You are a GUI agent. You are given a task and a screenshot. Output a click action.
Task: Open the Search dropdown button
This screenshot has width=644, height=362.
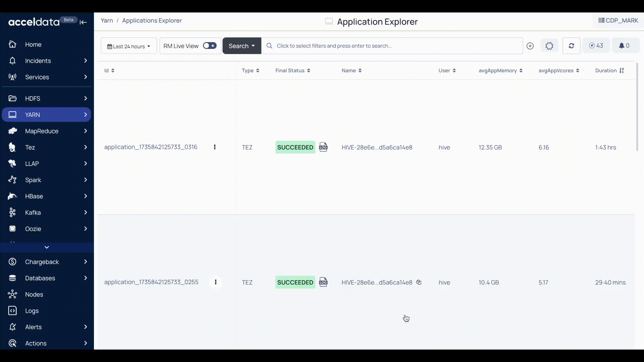tap(241, 46)
